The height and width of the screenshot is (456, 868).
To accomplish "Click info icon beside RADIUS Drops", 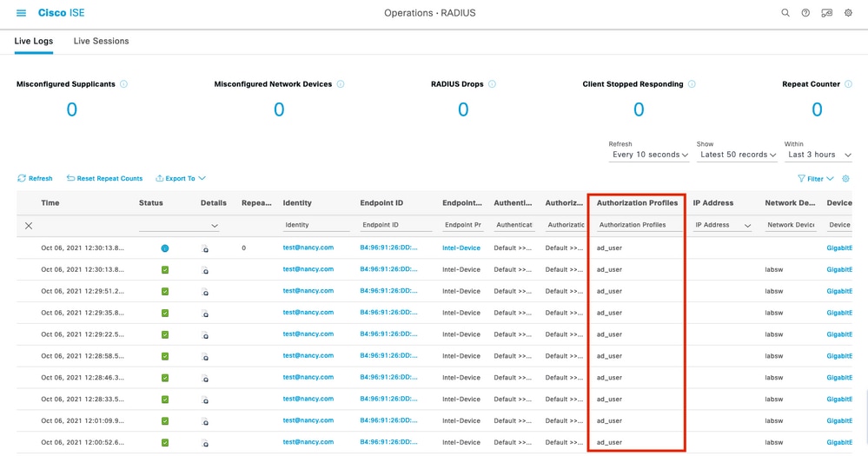I will (492, 84).
